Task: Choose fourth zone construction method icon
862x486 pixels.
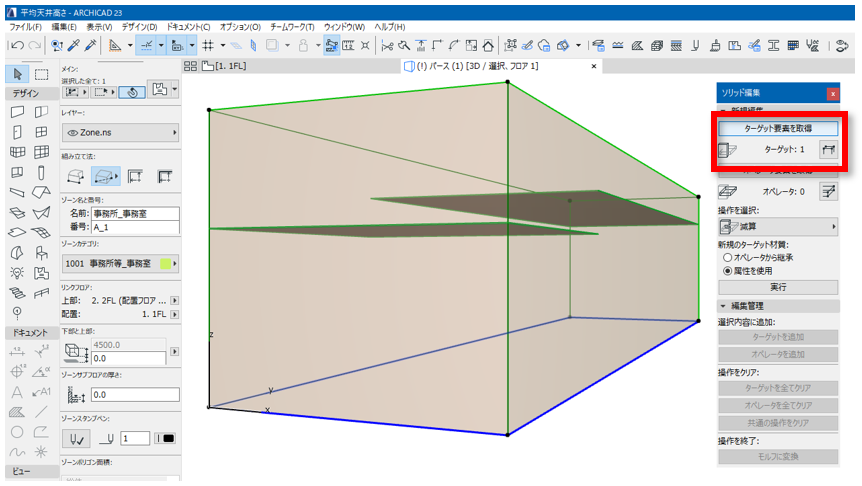Action: click(164, 176)
